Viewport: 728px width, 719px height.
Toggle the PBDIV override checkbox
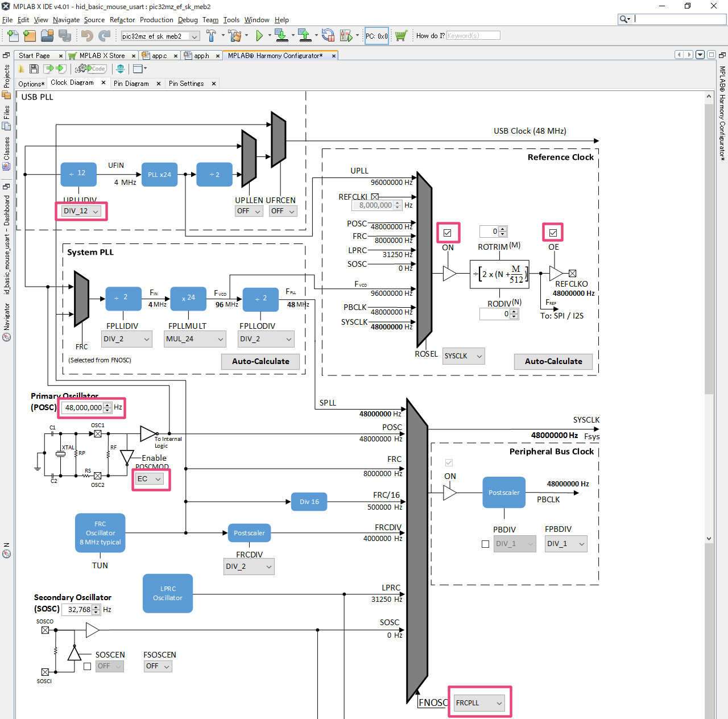click(x=485, y=544)
